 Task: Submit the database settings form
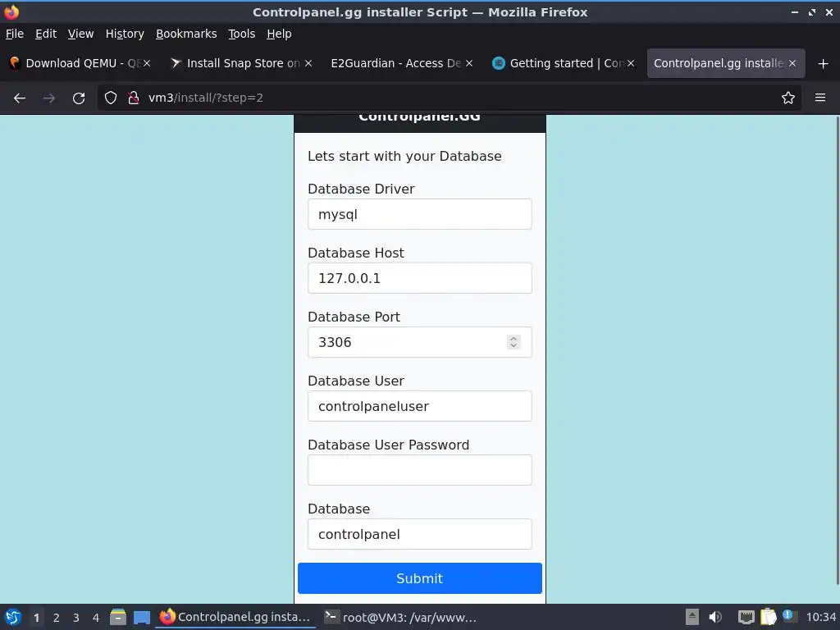419,578
